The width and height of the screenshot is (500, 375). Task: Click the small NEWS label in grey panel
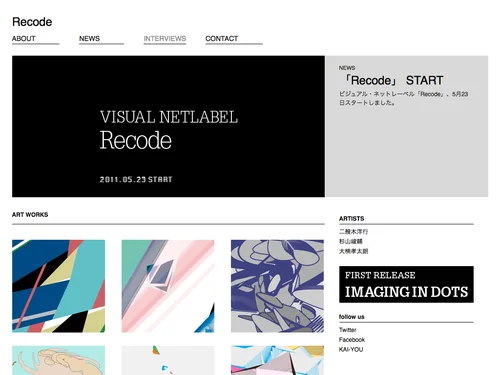(x=347, y=68)
